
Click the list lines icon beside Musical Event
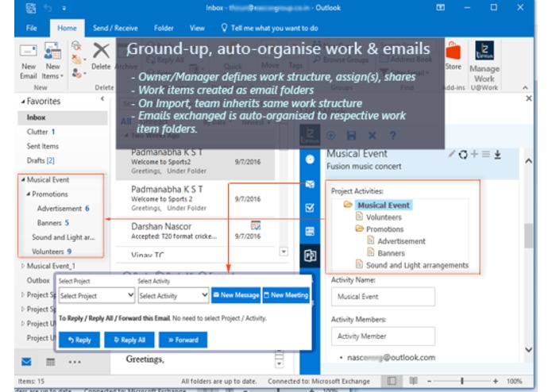click(486, 154)
